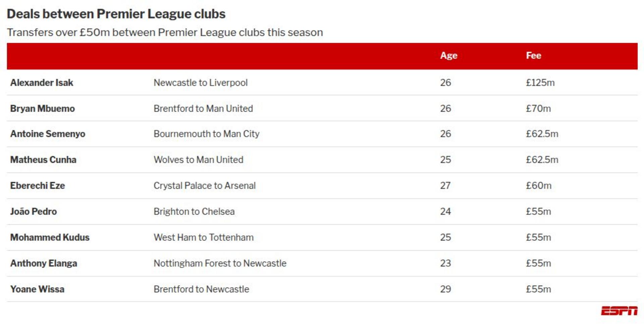Viewport: 644px width, 324px height.
Task: Click the Deals between Premier League clubs title
Action: pos(116,14)
